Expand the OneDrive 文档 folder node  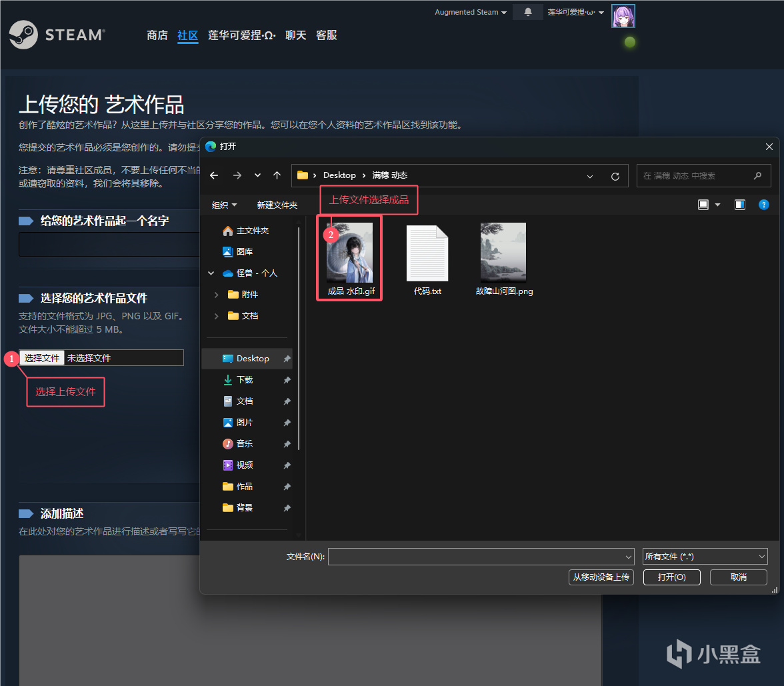216,316
